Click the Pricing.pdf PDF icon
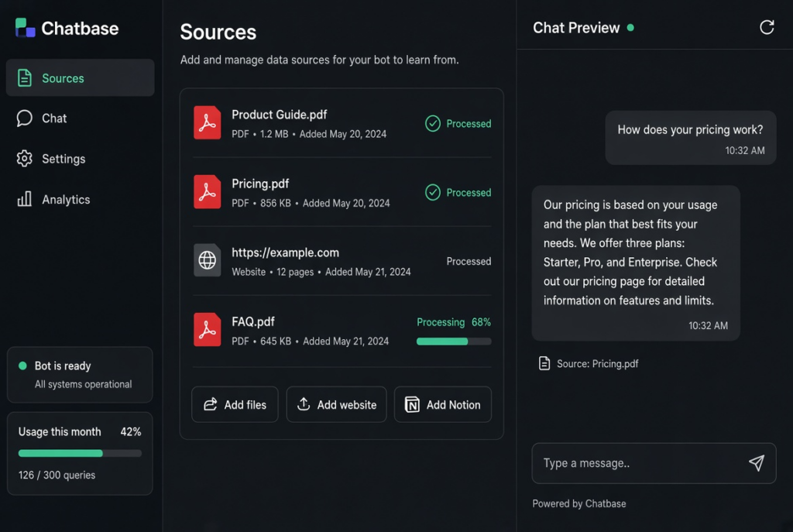793x532 pixels. 207,192
